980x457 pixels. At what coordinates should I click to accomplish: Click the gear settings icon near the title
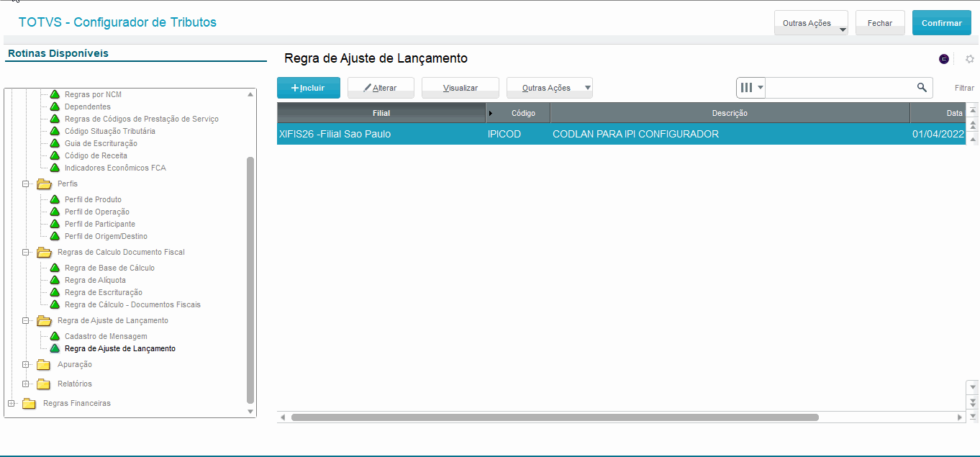point(969,59)
